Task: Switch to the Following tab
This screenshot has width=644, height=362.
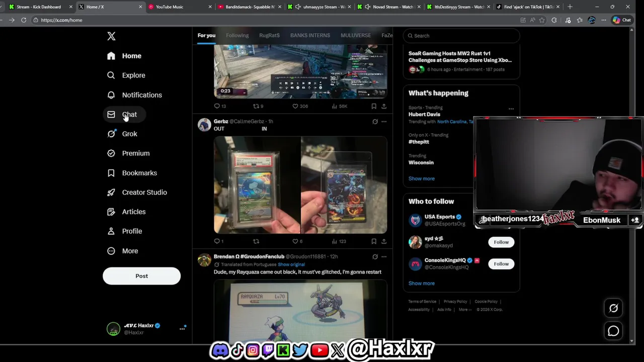Action: (x=237, y=36)
